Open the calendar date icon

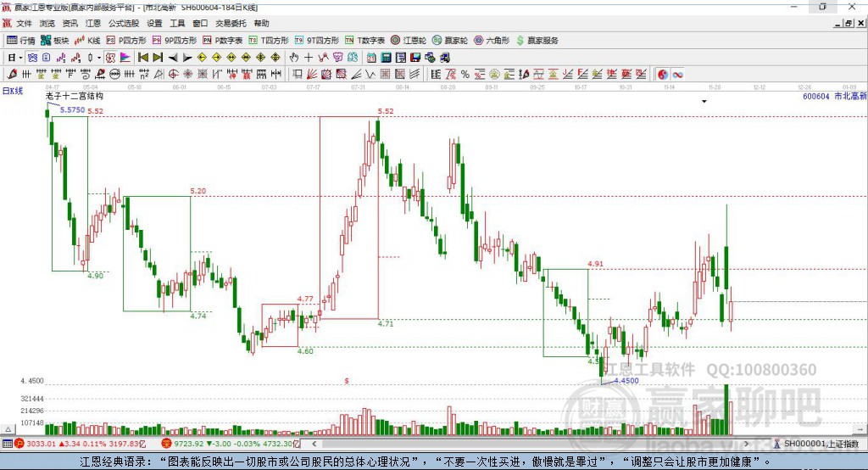click(371, 57)
